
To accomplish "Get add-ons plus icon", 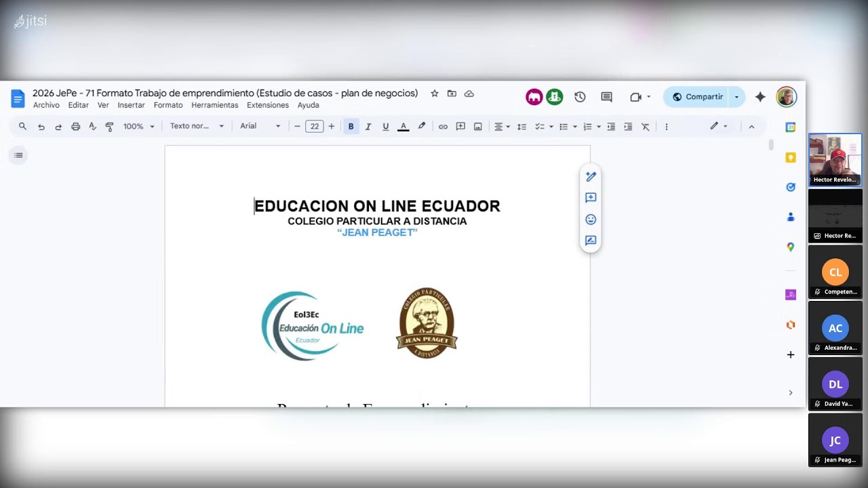I will coord(791,354).
